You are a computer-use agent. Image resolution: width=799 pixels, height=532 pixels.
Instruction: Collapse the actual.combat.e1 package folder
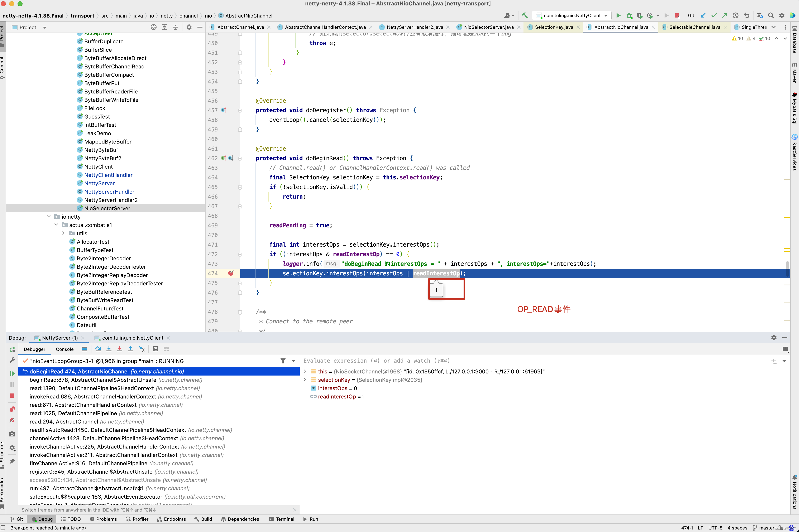tap(56, 225)
